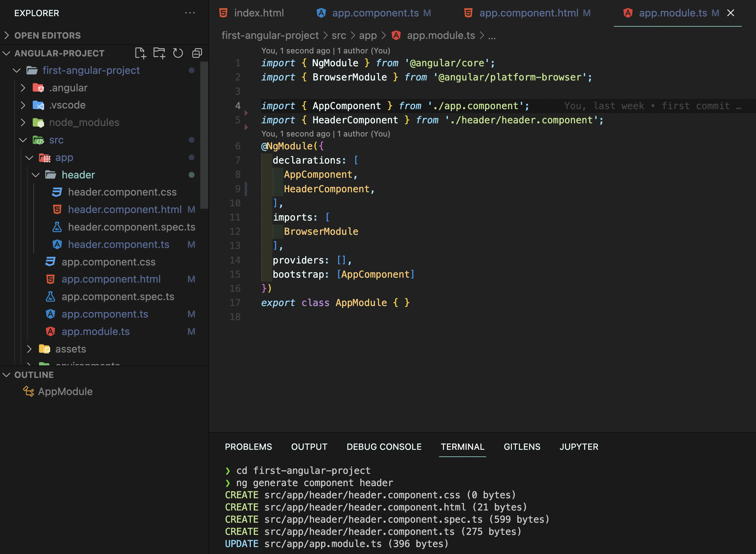
Task: Close the app.module.ts tab
Action: [731, 13]
